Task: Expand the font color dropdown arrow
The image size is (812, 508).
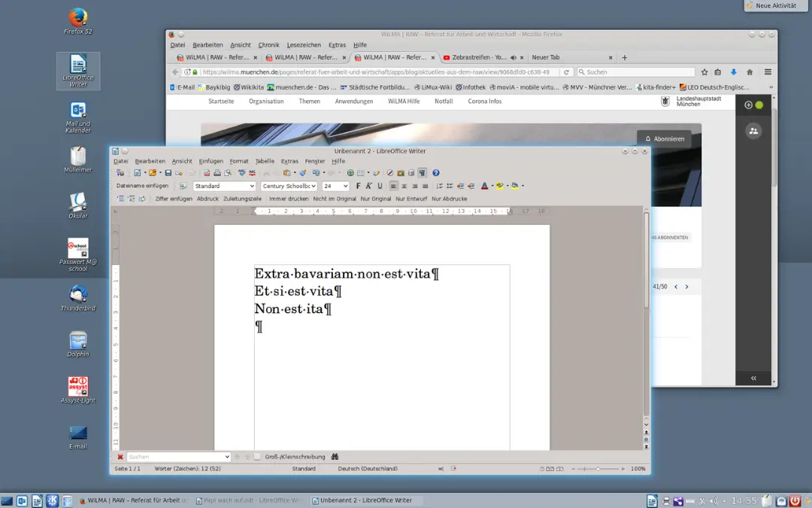Action: pyautogui.click(x=492, y=186)
